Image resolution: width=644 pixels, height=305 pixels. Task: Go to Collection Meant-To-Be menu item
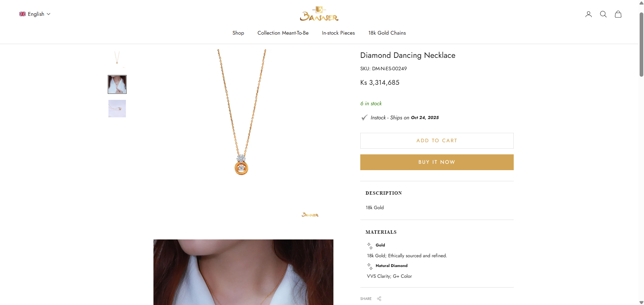(283, 33)
